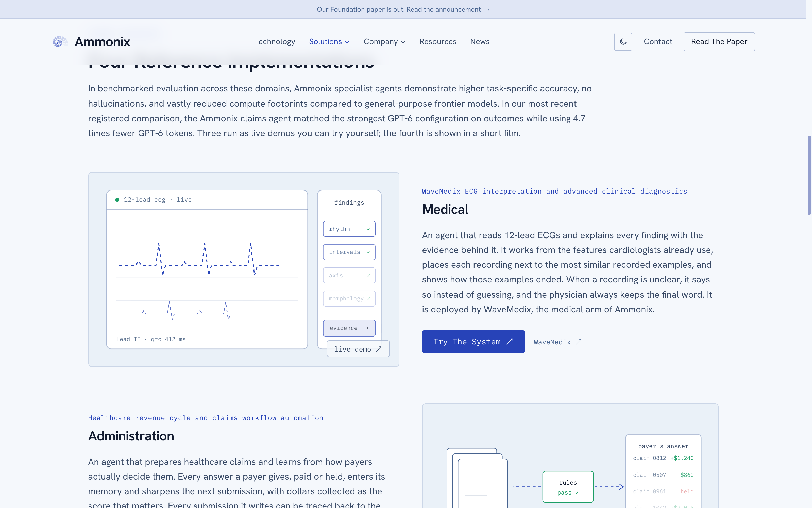
Task: Click the page vertical scrollbar thumb
Action: 809,175
